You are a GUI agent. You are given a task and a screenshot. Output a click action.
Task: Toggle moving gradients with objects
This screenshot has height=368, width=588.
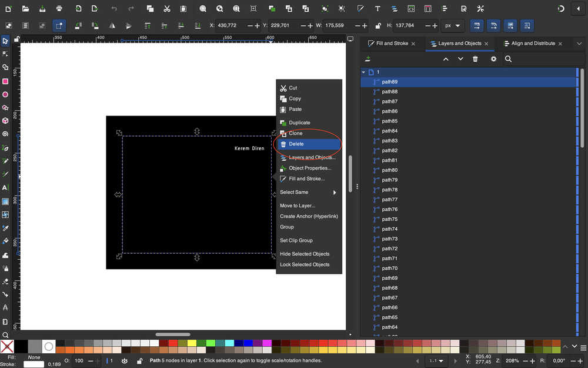[x=510, y=25]
